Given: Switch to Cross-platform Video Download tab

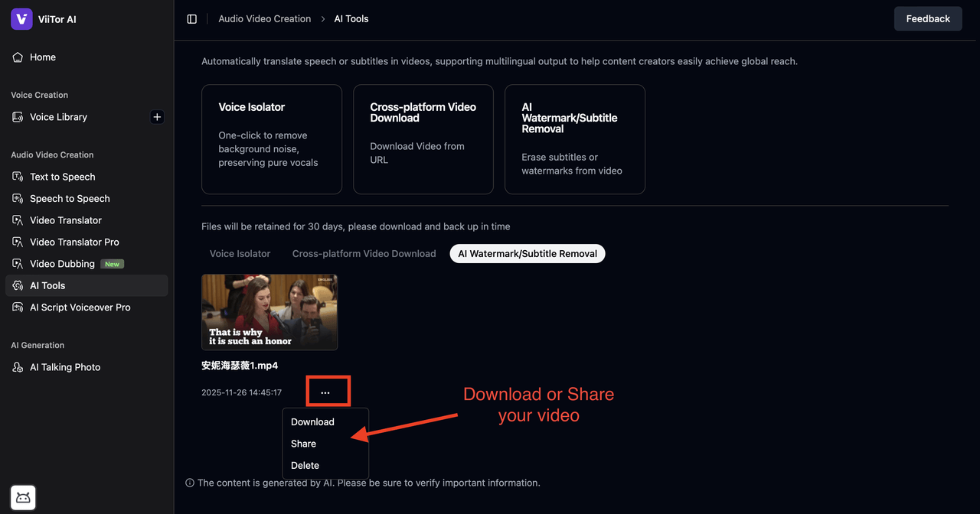Looking at the screenshot, I should [x=364, y=254].
